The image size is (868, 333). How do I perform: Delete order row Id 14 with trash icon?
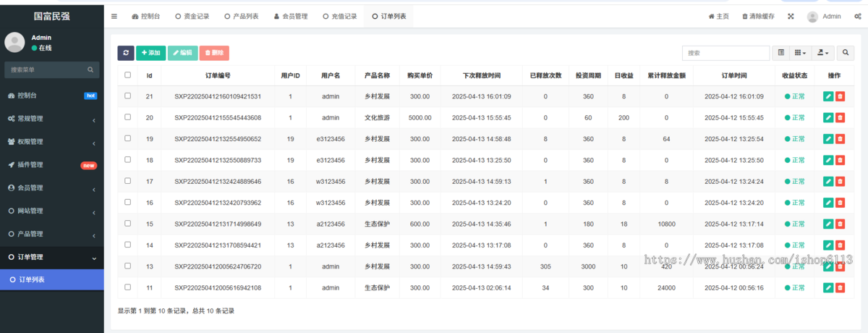coord(840,246)
